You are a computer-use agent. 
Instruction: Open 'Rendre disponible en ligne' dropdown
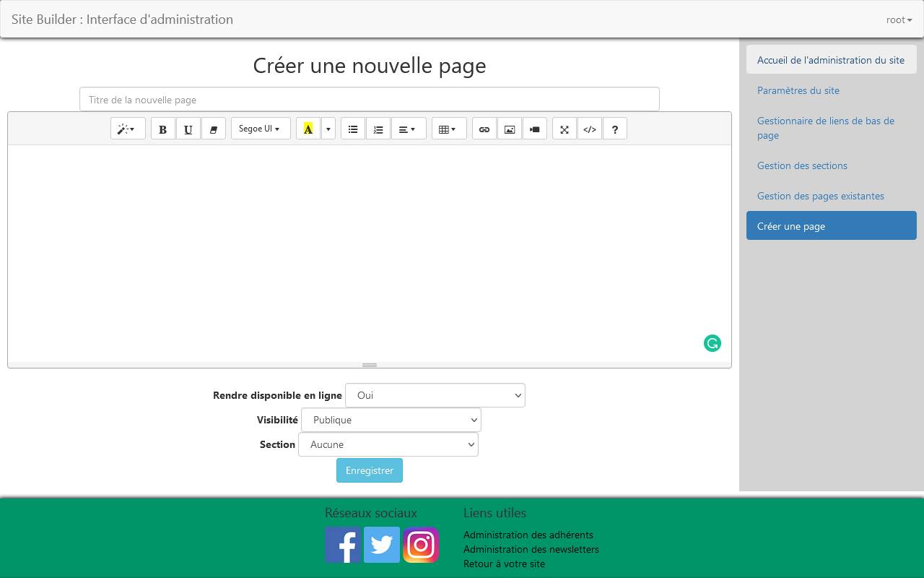click(x=435, y=395)
